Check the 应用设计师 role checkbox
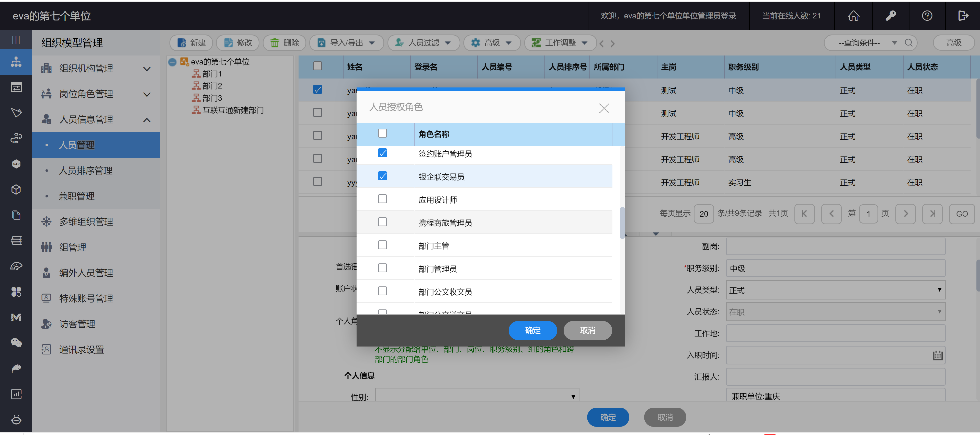 382,199
